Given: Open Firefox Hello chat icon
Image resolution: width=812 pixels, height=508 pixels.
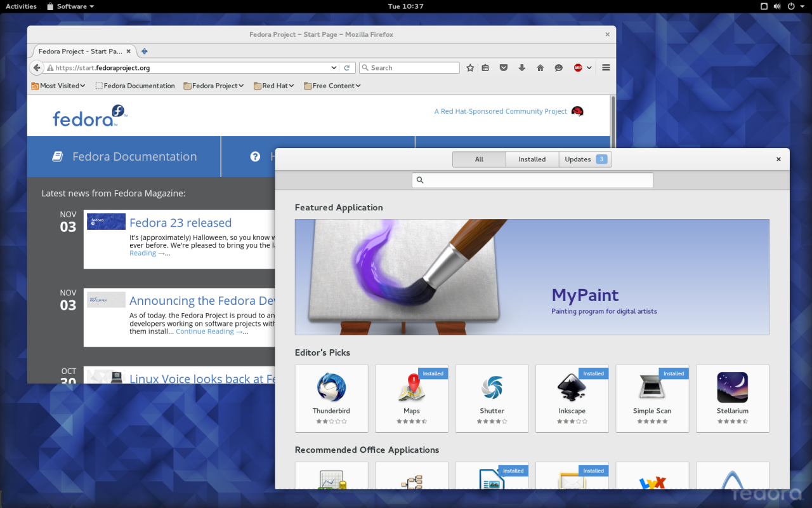Looking at the screenshot, I should (559, 68).
